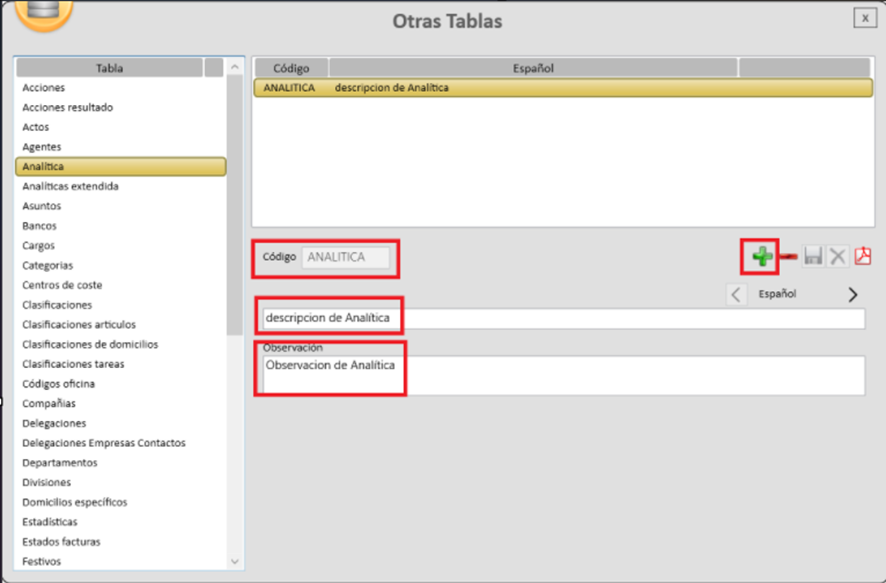Click the PDF export icon
Screen dimensions: 886x583
[x=862, y=257]
